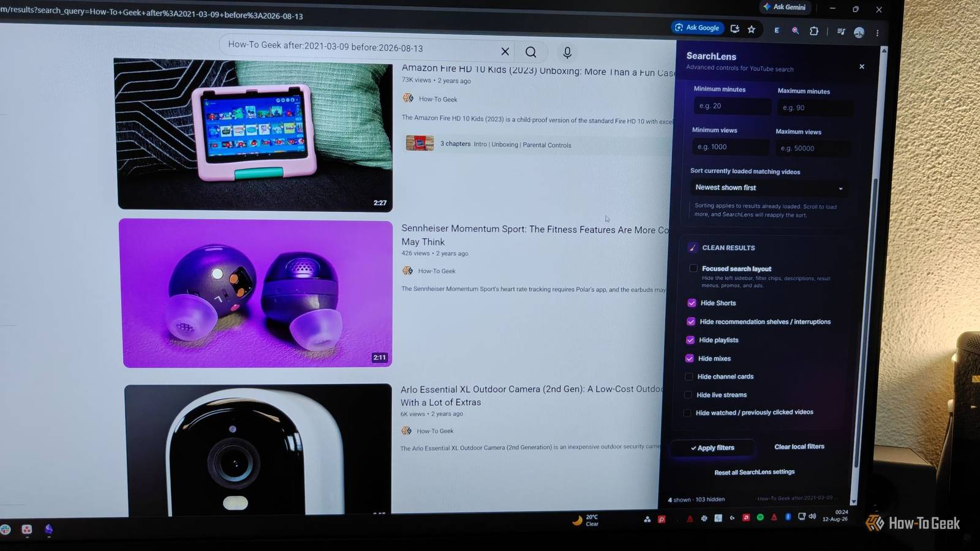Click the Minimum views input field
980x551 pixels.
click(x=730, y=147)
